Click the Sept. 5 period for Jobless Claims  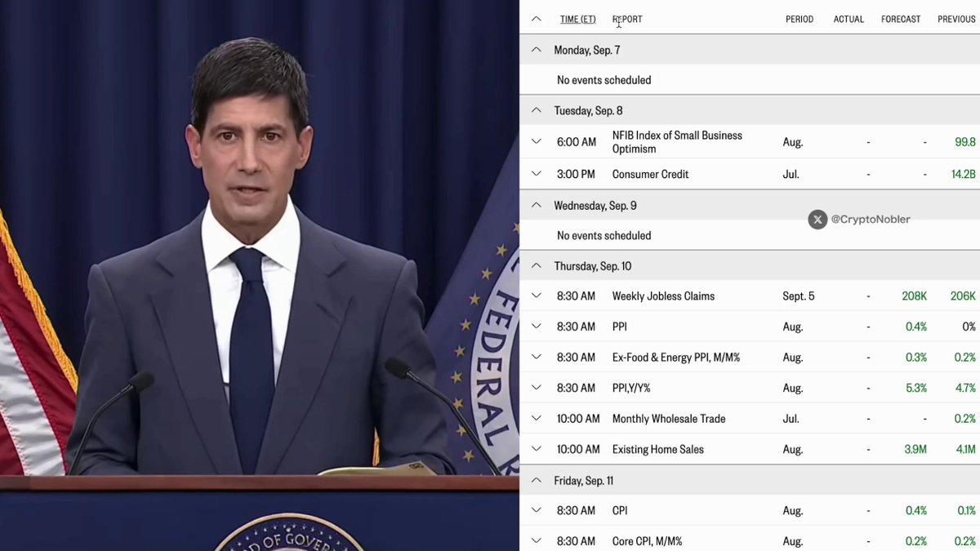799,296
